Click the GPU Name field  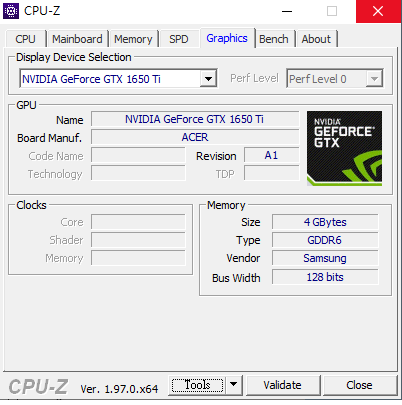[195, 119]
